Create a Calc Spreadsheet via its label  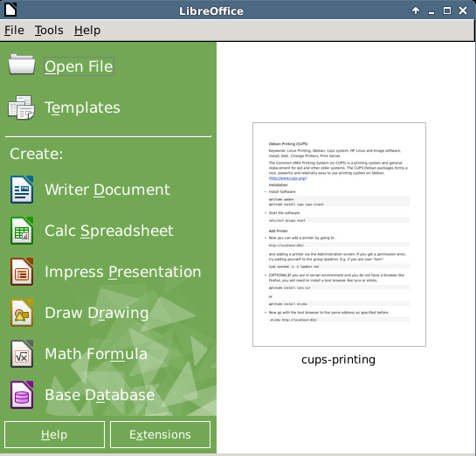[109, 231]
